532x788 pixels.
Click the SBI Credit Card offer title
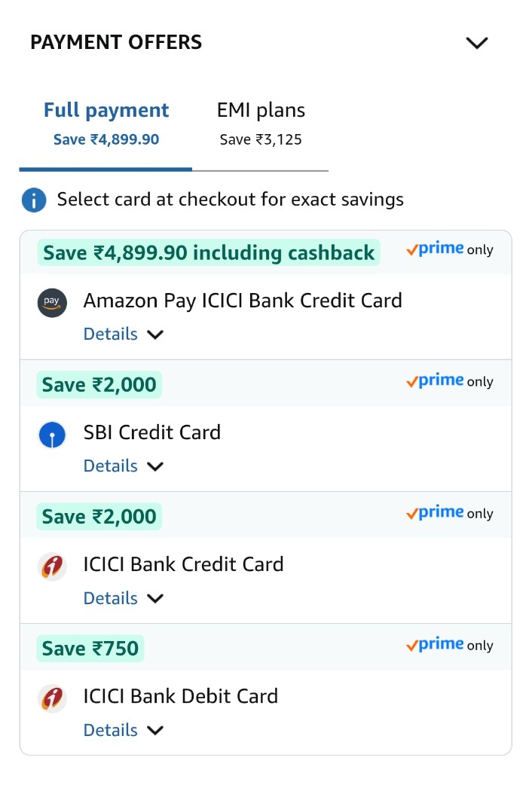click(x=152, y=432)
